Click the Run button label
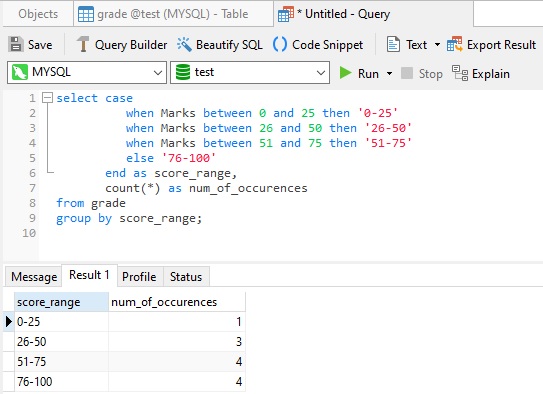The width and height of the screenshot is (543, 394). (368, 74)
